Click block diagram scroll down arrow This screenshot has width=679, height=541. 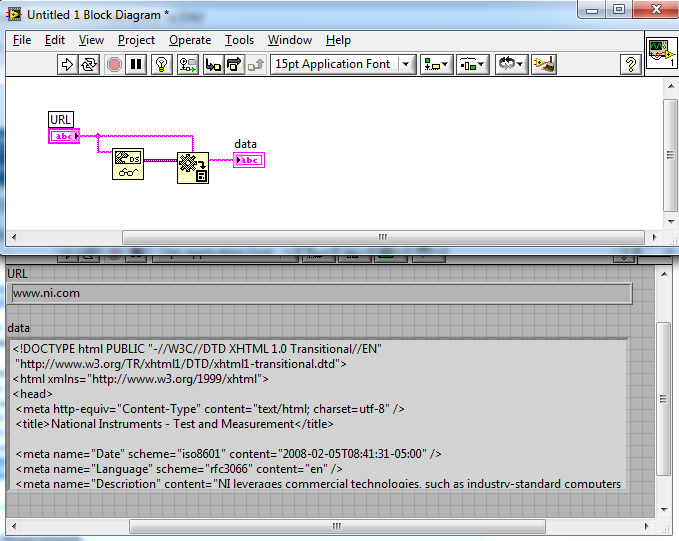tap(671, 221)
